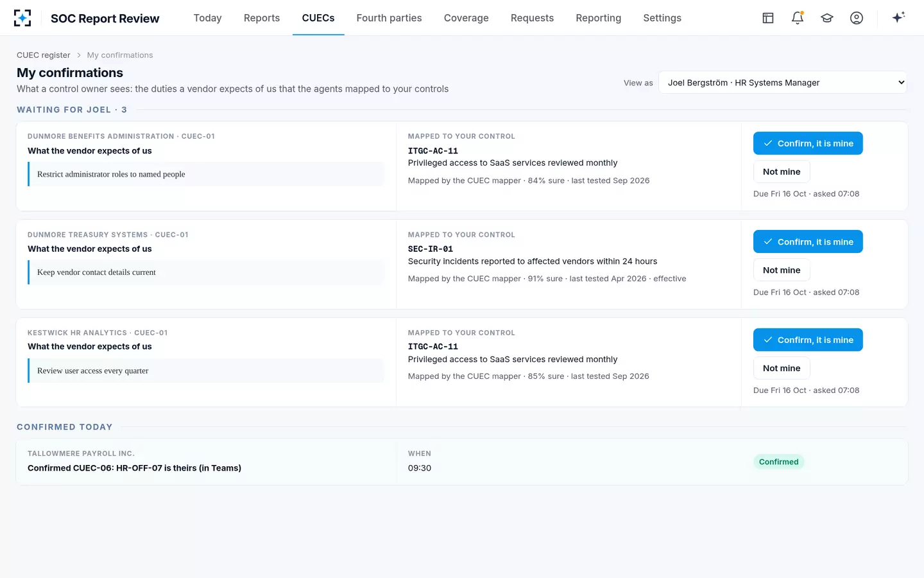Open the user profile icon

tap(857, 18)
